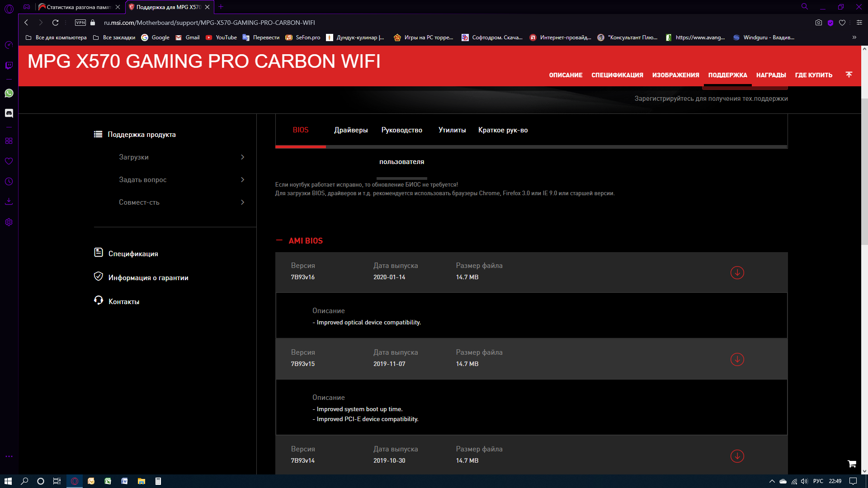868x488 pixels.
Task: Download BIOS version 7B93v16
Action: 737,272
